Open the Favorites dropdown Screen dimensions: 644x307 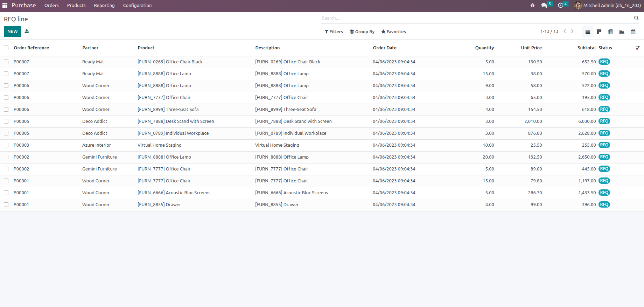(x=393, y=32)
